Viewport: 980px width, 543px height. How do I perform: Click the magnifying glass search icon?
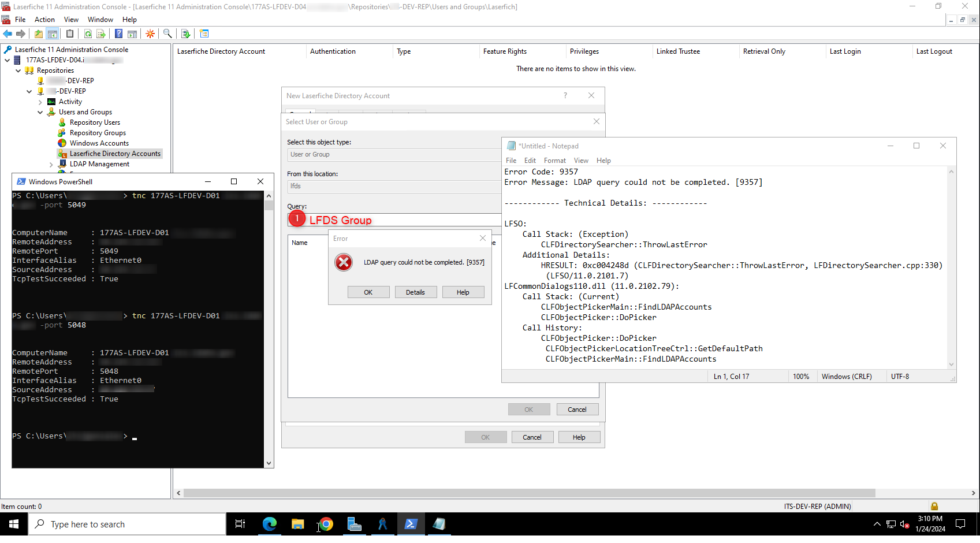point(167,34)
